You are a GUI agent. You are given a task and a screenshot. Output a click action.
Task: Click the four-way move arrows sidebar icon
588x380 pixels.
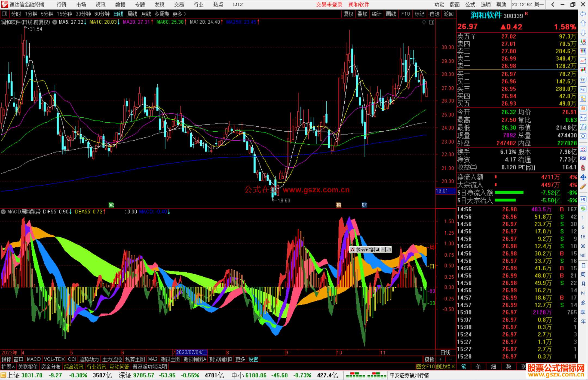coord(583,177)
